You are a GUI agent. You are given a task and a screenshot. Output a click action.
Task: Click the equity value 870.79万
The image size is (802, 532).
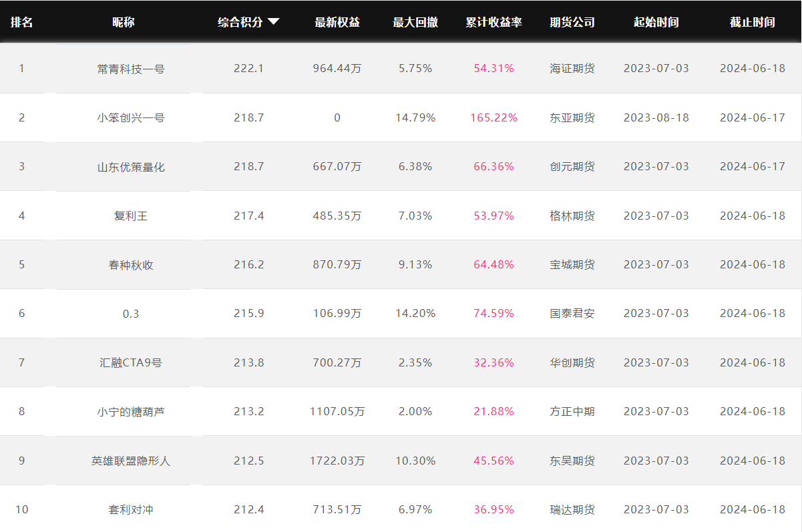tap(337, 265)
